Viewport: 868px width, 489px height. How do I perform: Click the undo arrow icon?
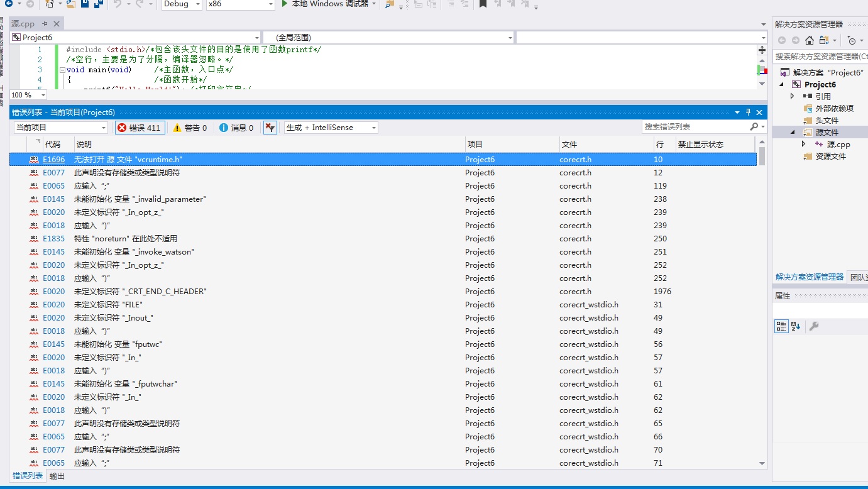click(118, 4)
